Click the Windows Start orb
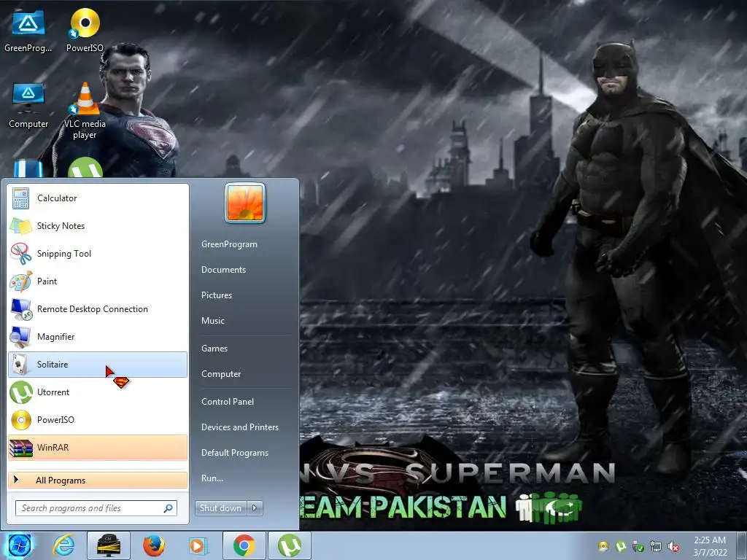 point(20,545)
